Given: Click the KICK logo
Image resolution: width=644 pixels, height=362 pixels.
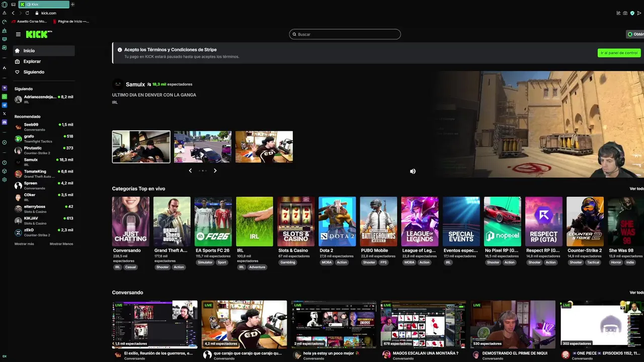Looking at the screenshot, I should [x=39, y=34].
